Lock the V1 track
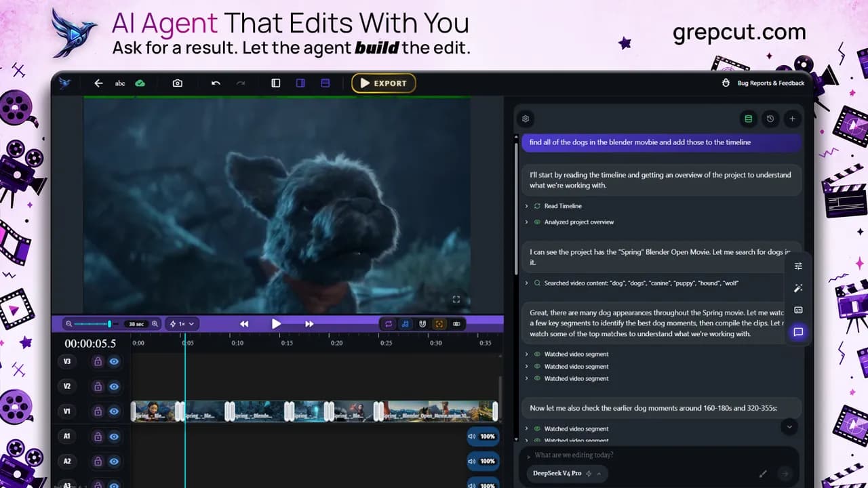 pyautogui.click(x=98, y=411)
